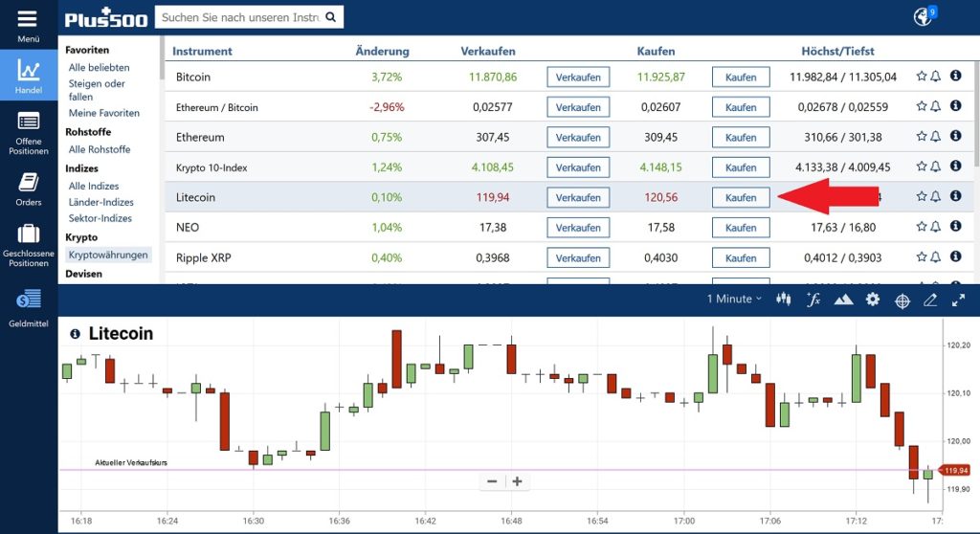This screenshot has height=534, width=980.
Task: Open the Orders section
Action: coord(28,189)
